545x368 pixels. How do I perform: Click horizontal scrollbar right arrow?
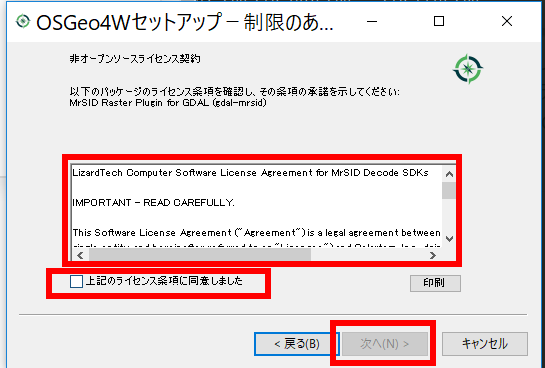(x=433, y=255)
